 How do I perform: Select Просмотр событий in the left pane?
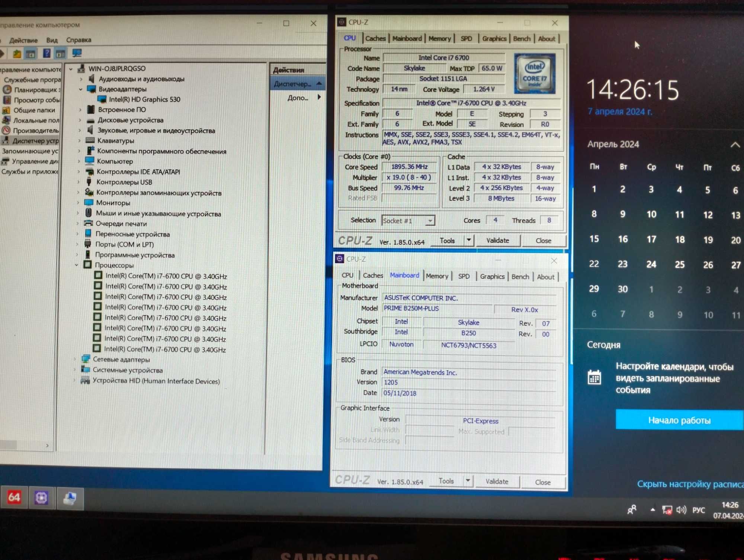click(x=32, y=100)
